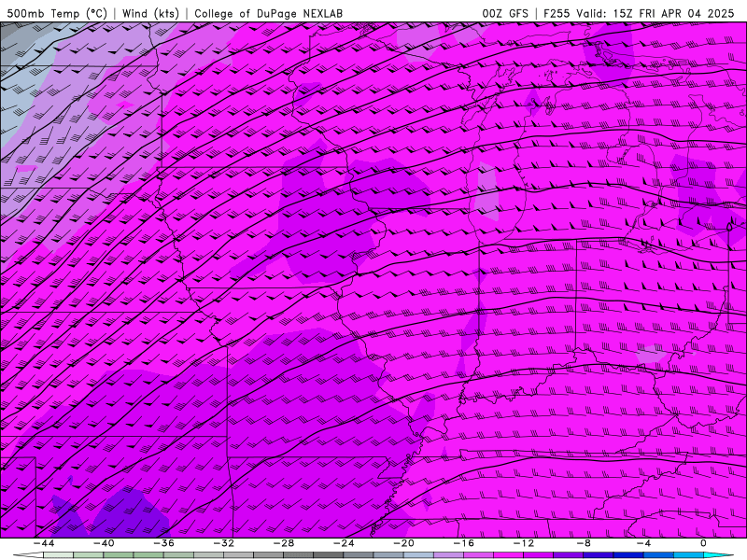Select the '00Z GFS' model run label
The image size is (747, 560).
[x=505, y=14]
